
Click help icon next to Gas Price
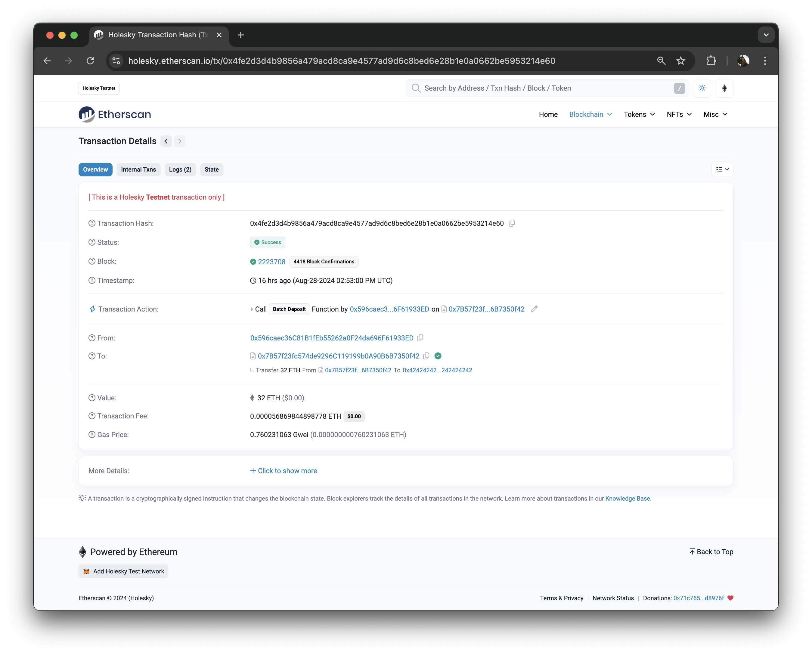[x=92, y=435]
